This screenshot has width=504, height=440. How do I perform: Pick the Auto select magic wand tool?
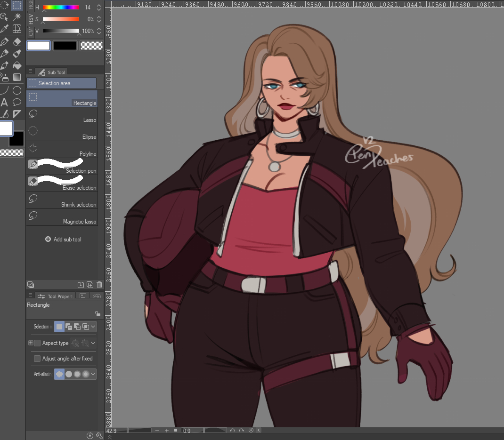[x=17, y=17]
